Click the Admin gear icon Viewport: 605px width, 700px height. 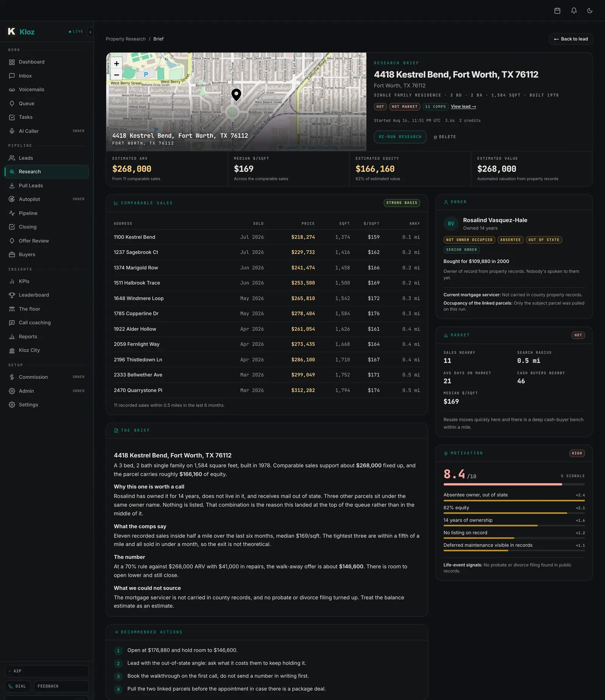point(12,391)
